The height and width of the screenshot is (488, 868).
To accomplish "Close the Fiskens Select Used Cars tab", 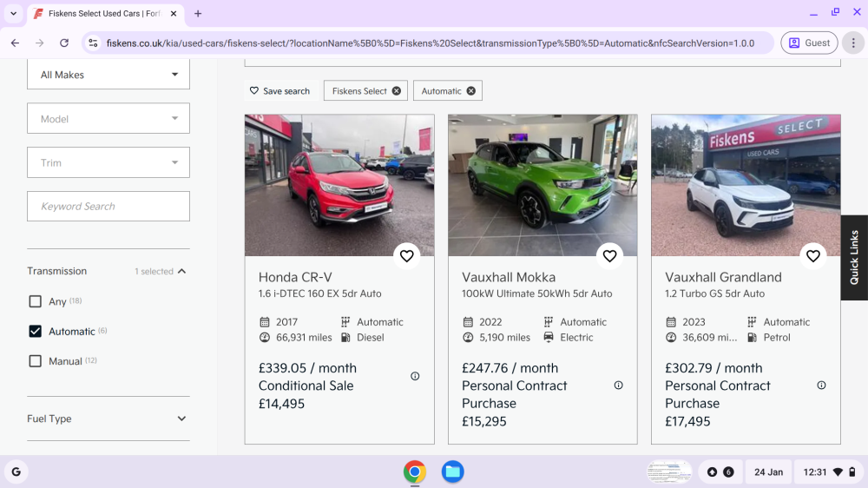I will [174, 13].
